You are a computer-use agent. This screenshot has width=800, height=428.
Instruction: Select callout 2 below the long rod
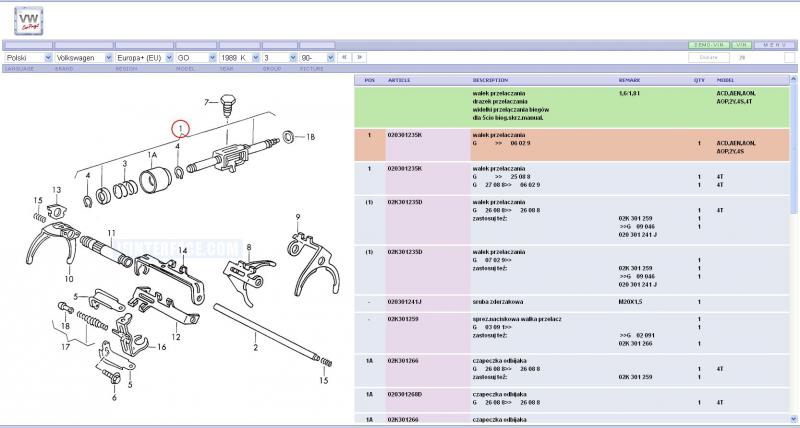[256, 348]
